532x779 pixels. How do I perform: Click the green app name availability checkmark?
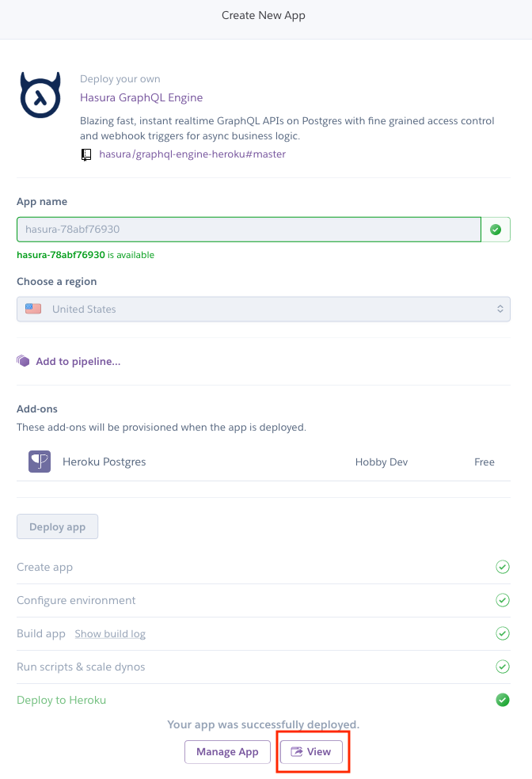pyautogui.click(x=496, y=230)
